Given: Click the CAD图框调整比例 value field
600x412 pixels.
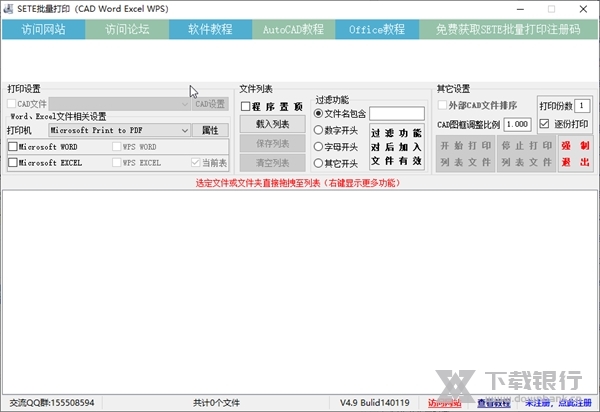Looking at the screenshot, I should pos(517,124).
